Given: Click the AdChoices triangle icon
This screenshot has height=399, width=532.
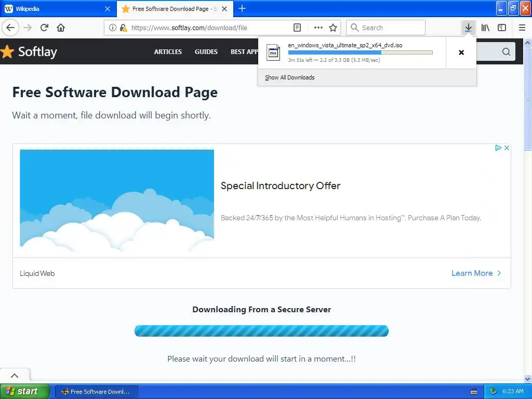Looking at the screenshot, I should pyautogui.click(x=498, y=148).
